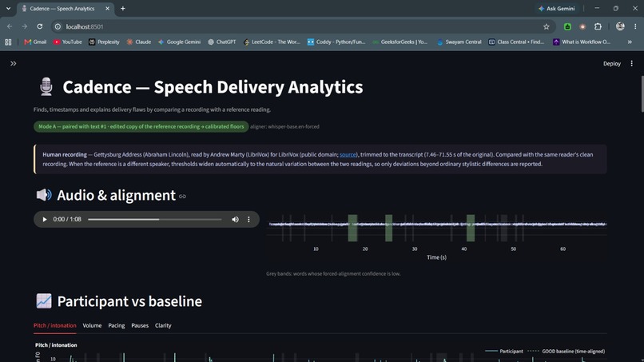Open audio player more options menu
The height and width of the screenshot is (362, 644).
248,220
